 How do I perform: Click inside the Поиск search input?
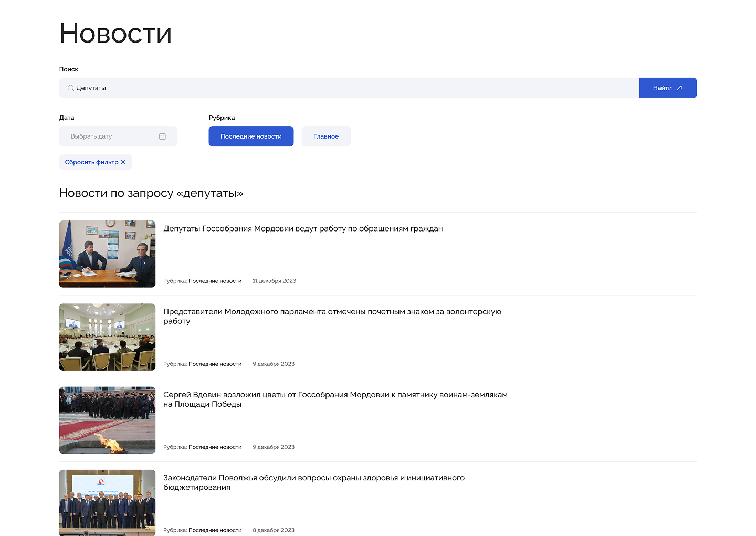click(x=210, y=88)
